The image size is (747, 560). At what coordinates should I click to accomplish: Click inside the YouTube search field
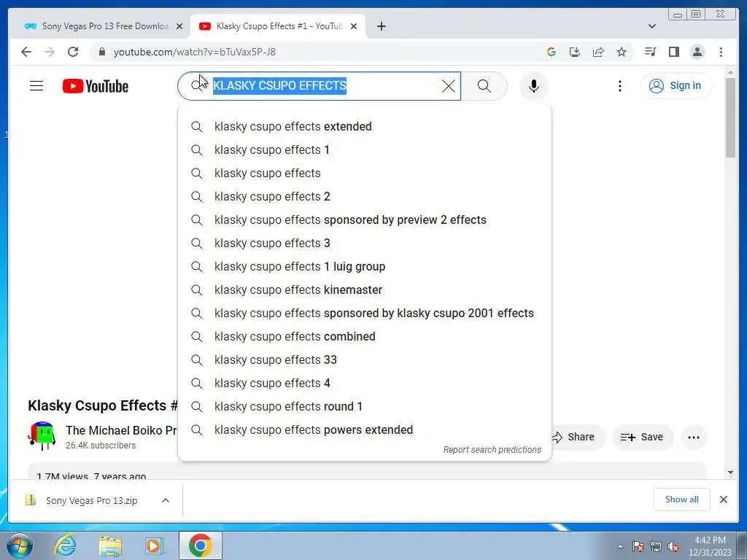click(320, 86)
